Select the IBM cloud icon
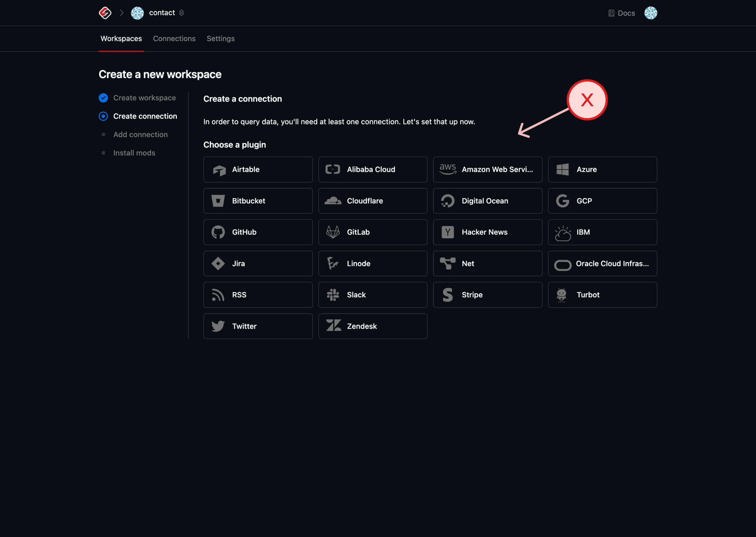The width and height of the screenshot is (756, 537). pos(563,233)
